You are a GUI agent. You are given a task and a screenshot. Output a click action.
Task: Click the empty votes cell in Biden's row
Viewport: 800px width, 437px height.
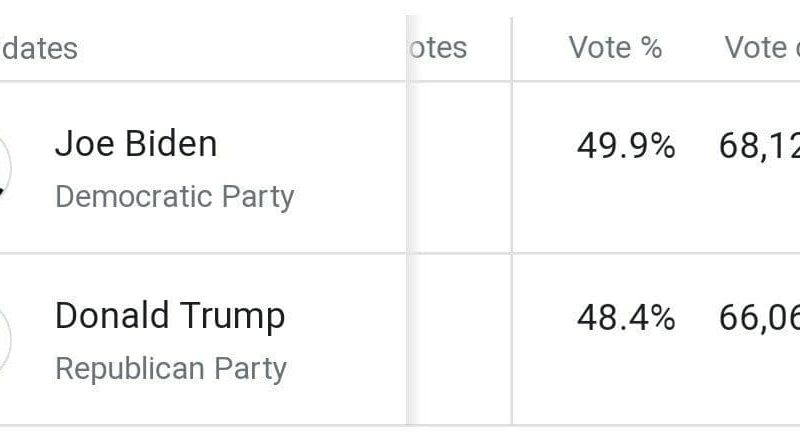[x=460, y=167]
